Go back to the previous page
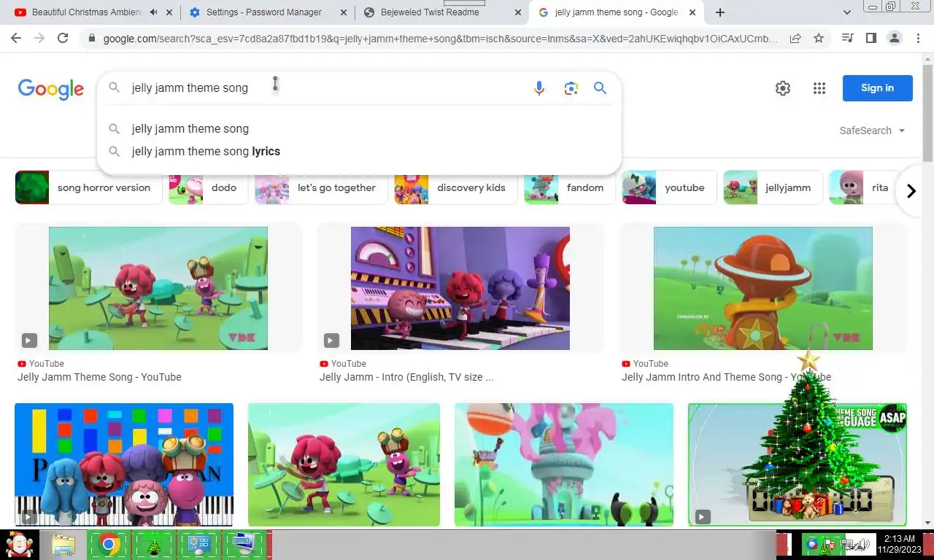This screenshot has width=934, height=560. click(x=16, y=38)
